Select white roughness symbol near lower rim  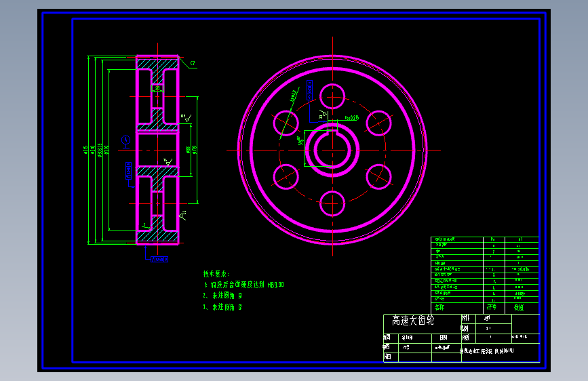pos(183,216)
